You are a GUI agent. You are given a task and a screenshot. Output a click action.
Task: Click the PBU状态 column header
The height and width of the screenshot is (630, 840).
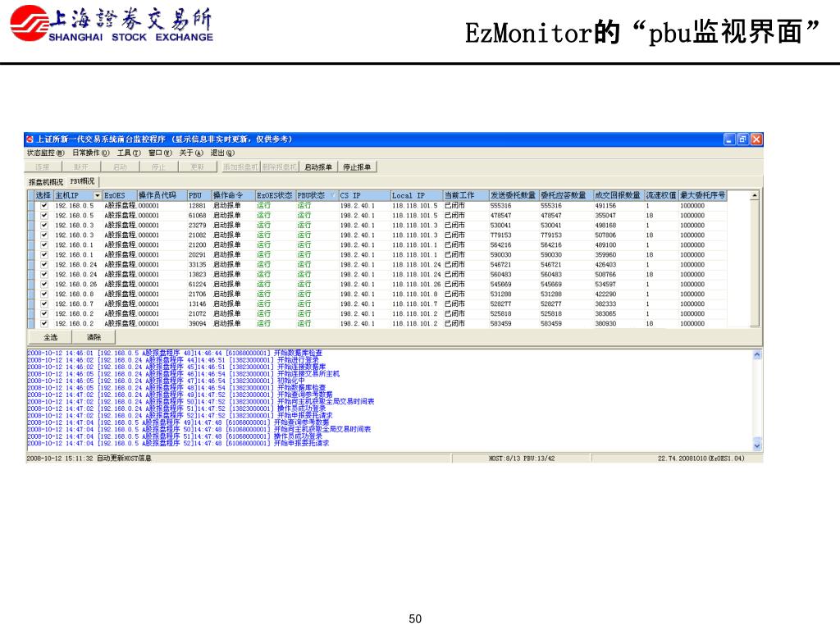pos(317,195)
